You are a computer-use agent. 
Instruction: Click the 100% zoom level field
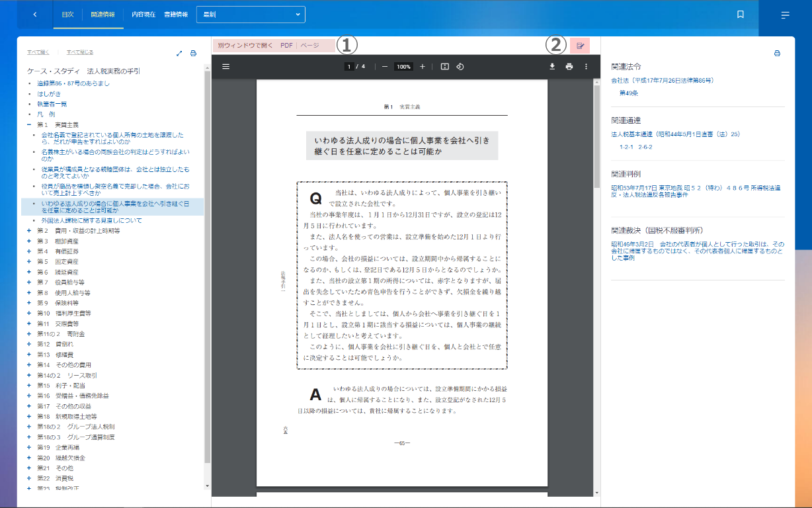coord(403,66)
